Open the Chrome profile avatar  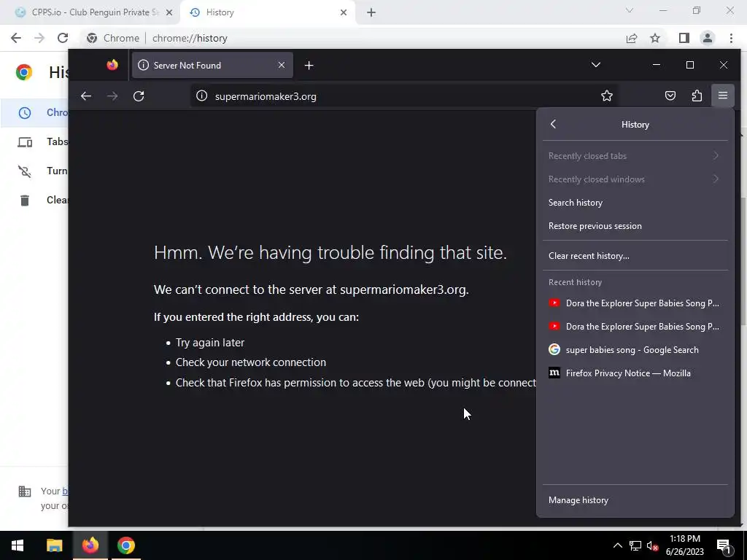tap(708, 38)
